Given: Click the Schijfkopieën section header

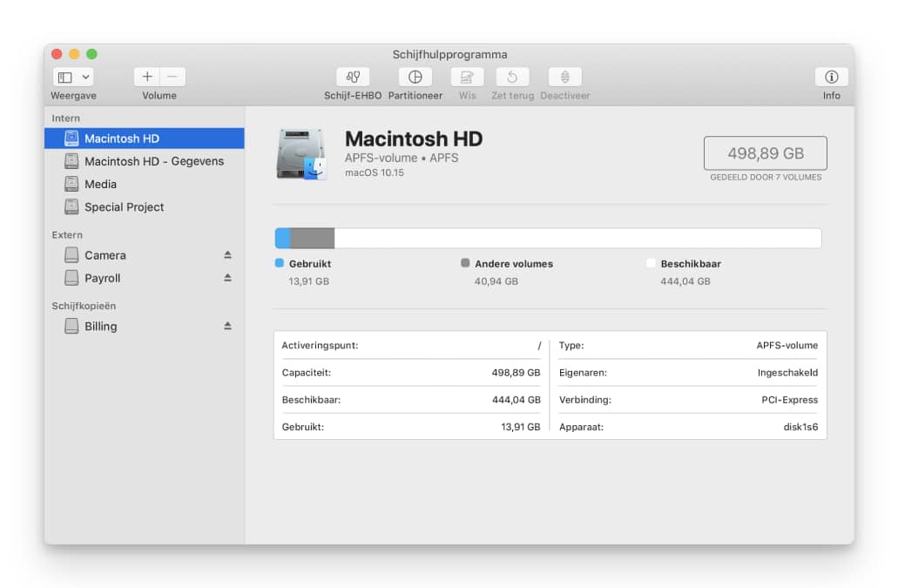Looking at the screenshot, I should 84,307.
